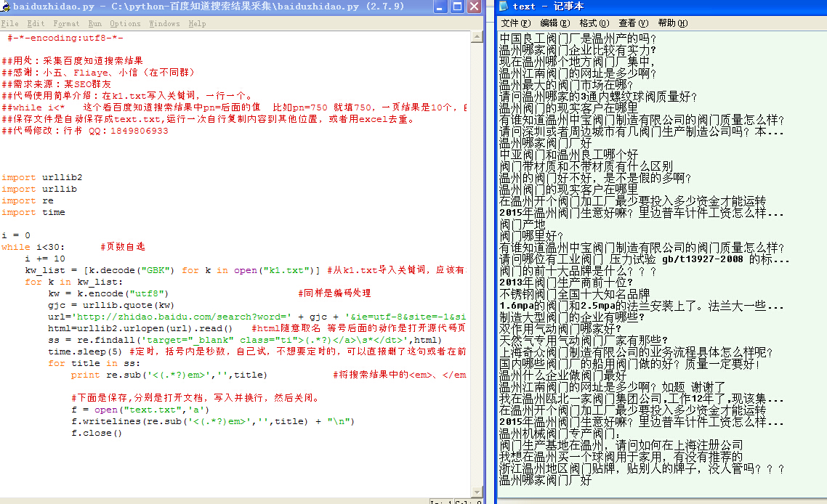The image size is (827, 504).
Task: Open the Format menu in IDLE
Action: pos(66,23)
